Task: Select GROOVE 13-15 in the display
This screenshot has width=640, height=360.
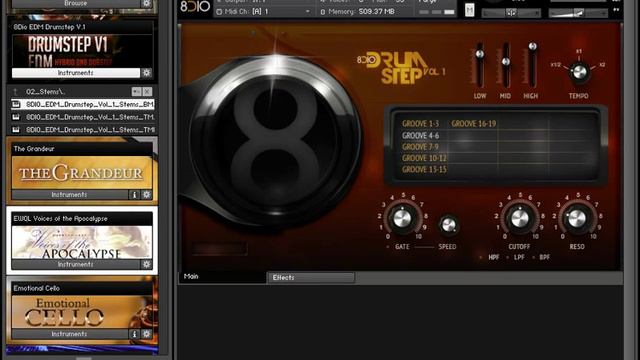Action: (424, 169)
